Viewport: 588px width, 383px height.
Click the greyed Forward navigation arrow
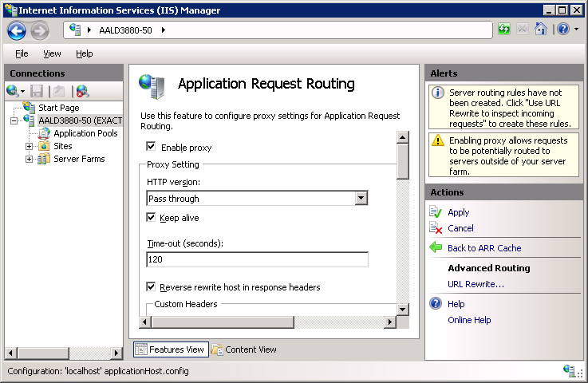40,31
